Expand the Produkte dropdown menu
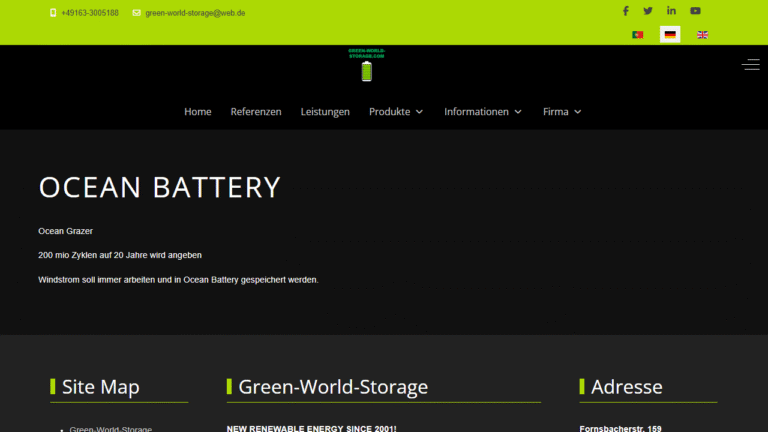Screen dimensions: 768x432 pos(396,112)
